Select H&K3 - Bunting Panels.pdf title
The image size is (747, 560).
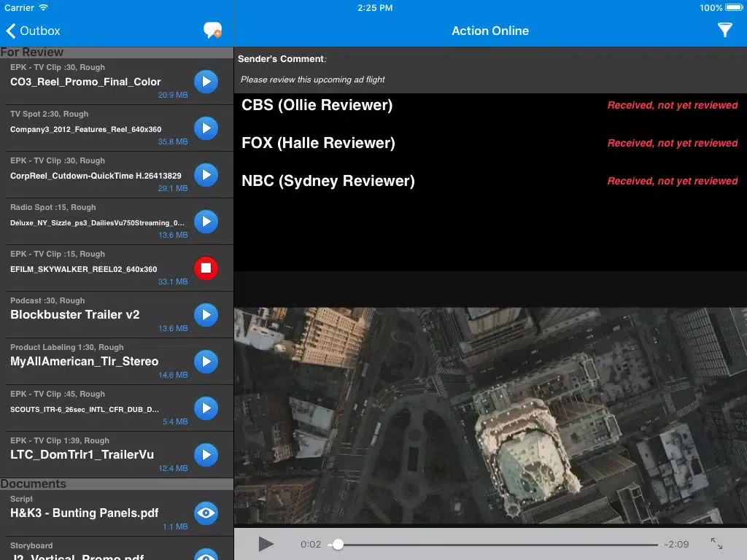(85, 513)
